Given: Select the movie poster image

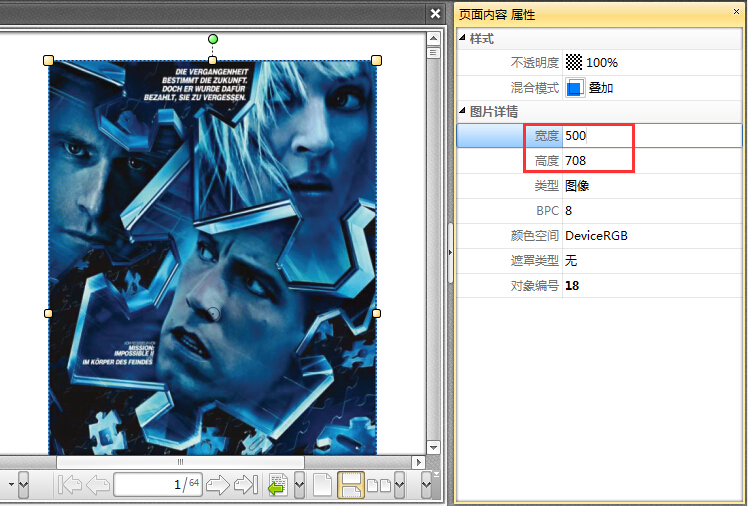Looking at the screenshot, I should [x=212, y=258].
